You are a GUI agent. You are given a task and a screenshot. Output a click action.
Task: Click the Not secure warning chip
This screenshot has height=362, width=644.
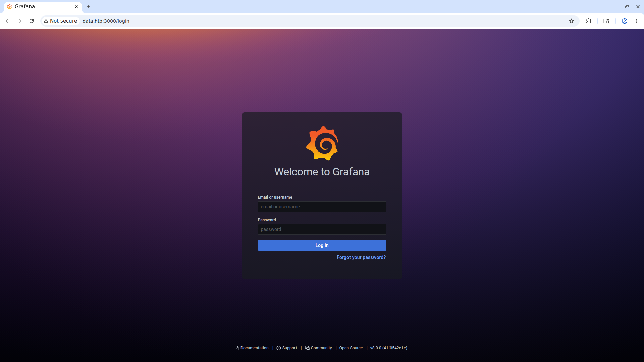click(x=60, y=21)
